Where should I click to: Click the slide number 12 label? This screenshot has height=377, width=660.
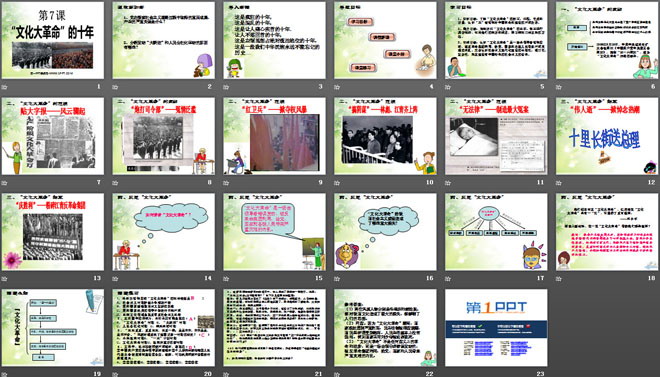coord(652,183)
